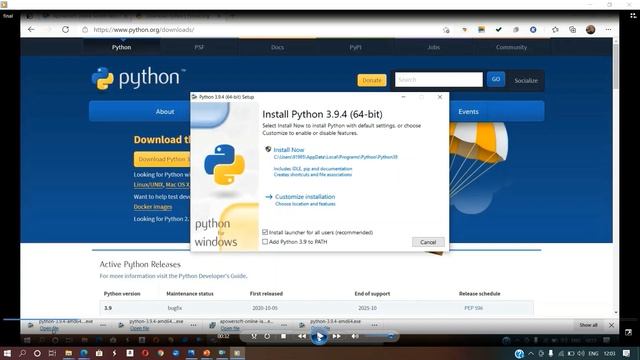Open the browser Collections icon
This screenshot has height=360, width=640.
tap(573, 29)
